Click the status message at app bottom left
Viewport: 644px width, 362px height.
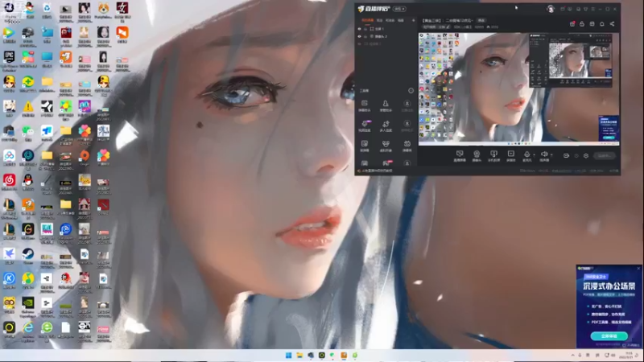[377, 171]
